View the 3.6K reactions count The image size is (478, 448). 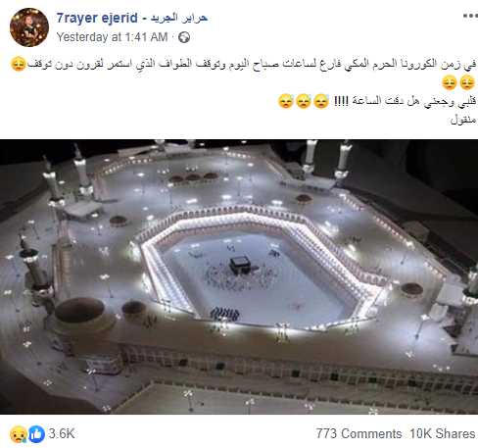[x=62, y=434]
